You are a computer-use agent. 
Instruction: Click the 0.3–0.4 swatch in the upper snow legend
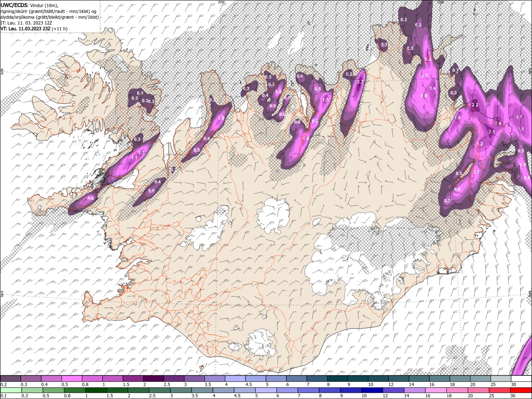click(x=31, y=379)
